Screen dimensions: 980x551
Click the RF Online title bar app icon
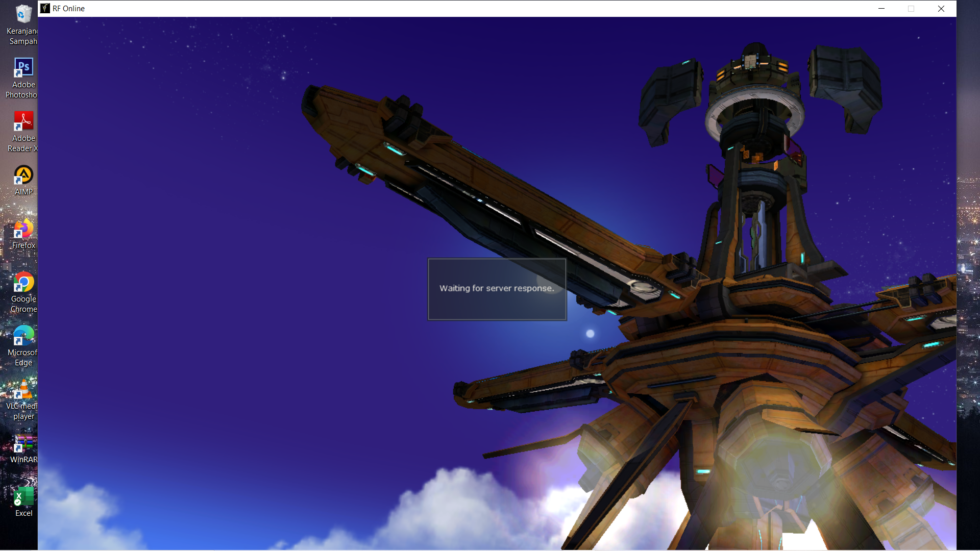(45, 8)
